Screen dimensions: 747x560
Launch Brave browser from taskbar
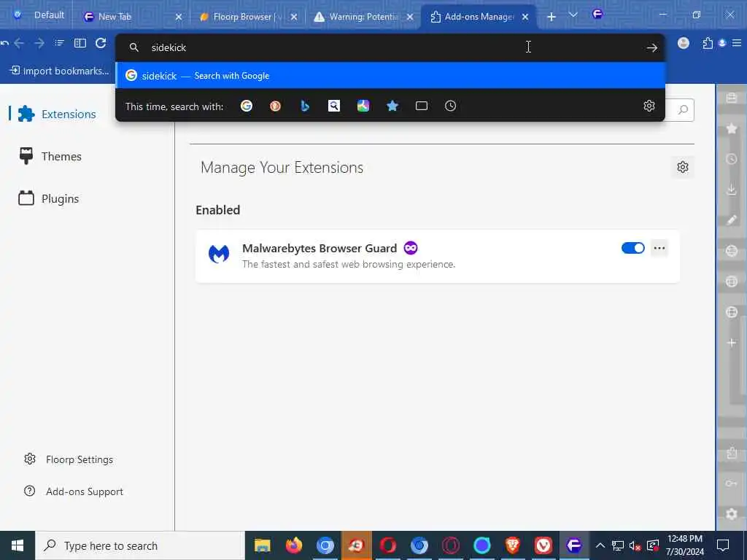tap(513, 545)
